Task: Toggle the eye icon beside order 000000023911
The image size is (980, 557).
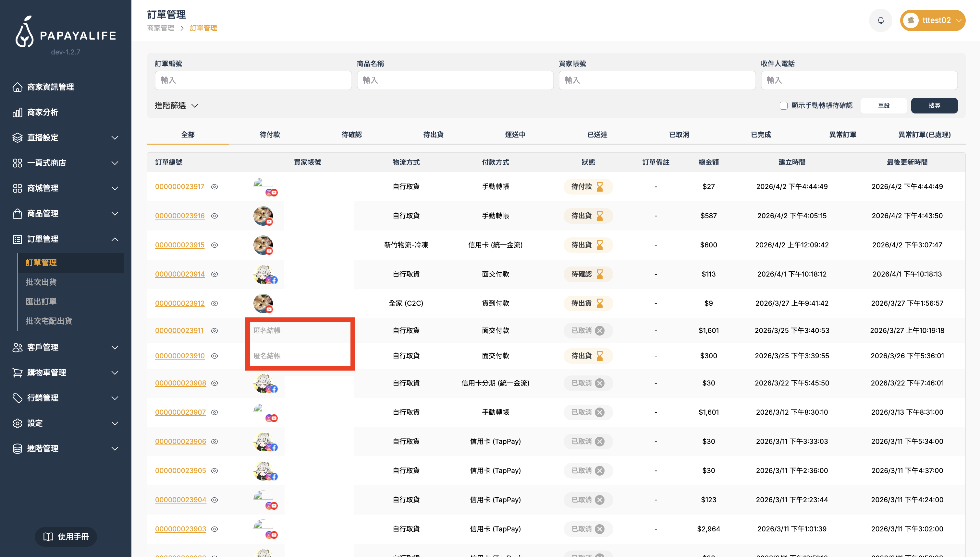Action: (214, 330)
